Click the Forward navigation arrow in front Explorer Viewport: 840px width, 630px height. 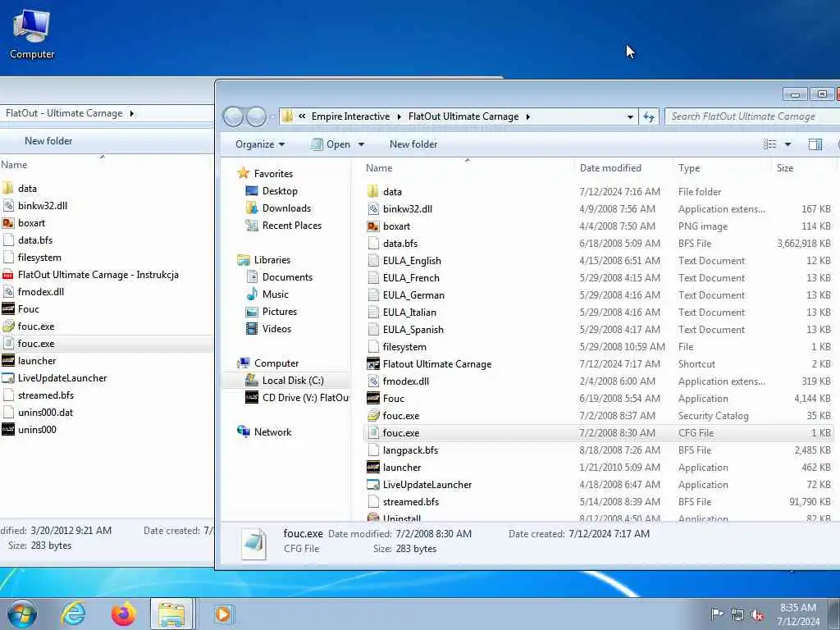click(x=257, y=116)
